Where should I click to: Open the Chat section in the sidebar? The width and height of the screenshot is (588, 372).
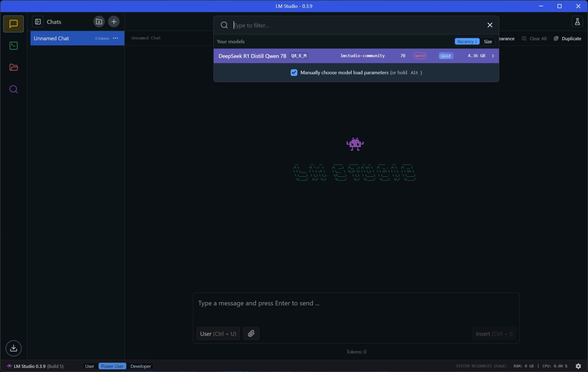(13, 24)
